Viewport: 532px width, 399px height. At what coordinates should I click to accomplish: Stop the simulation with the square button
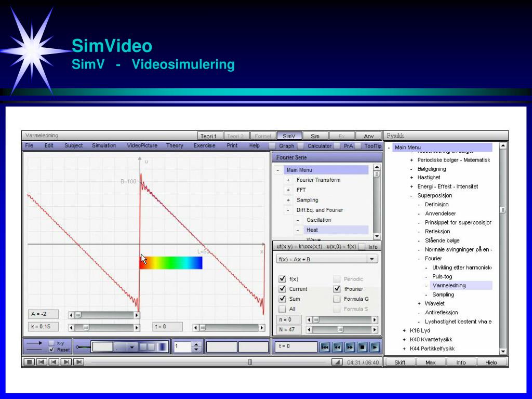pyautogui.click(x=362, y=347)
